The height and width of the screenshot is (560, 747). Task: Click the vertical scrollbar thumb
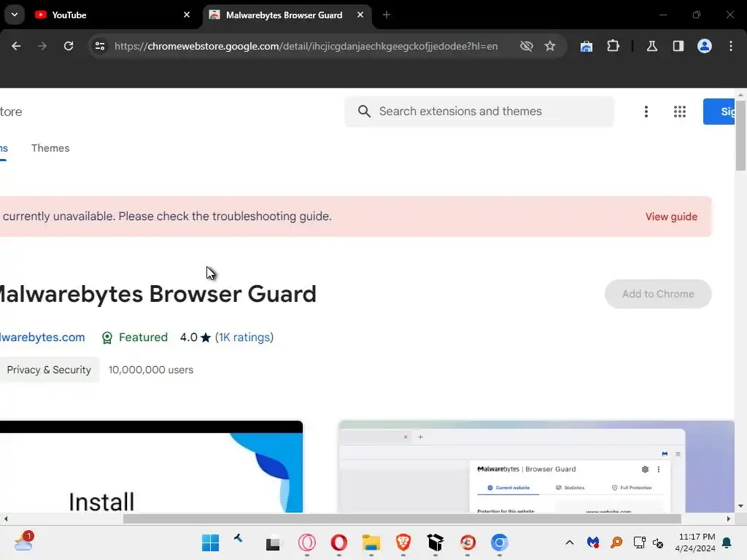740,136
